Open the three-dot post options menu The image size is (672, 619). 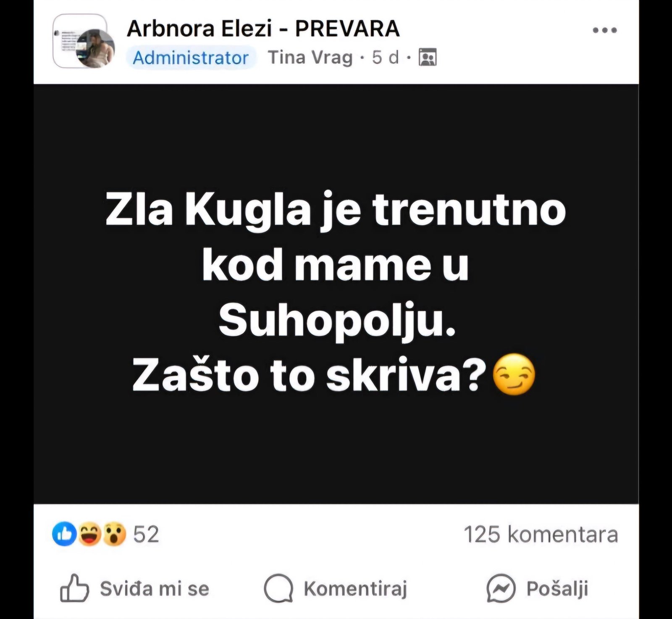click(604, 30)
